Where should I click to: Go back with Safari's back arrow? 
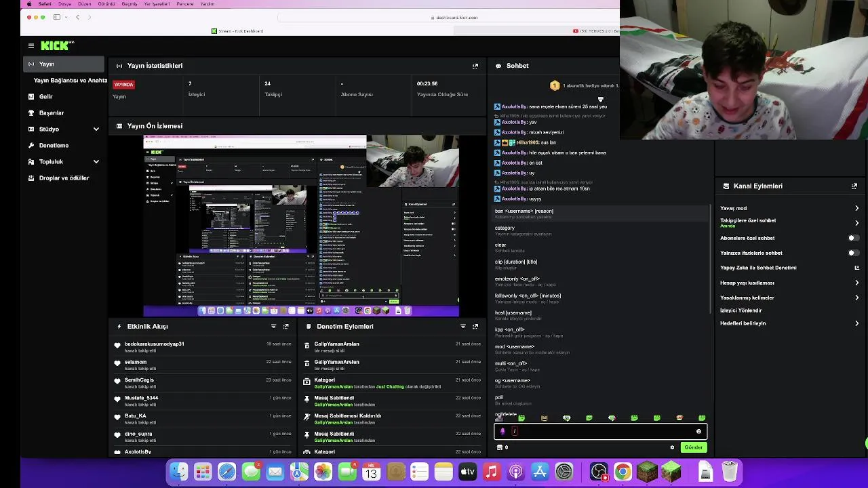(77, 17)
